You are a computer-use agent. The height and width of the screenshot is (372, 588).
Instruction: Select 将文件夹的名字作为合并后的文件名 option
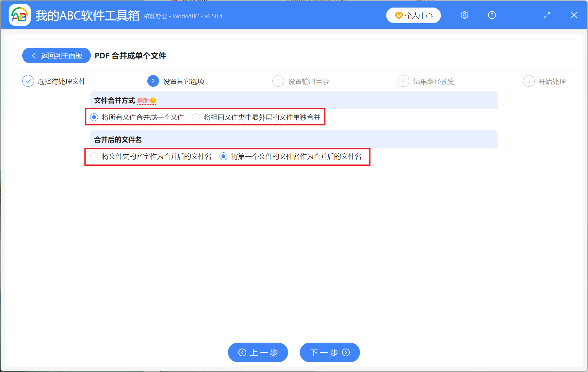(94, 156)
